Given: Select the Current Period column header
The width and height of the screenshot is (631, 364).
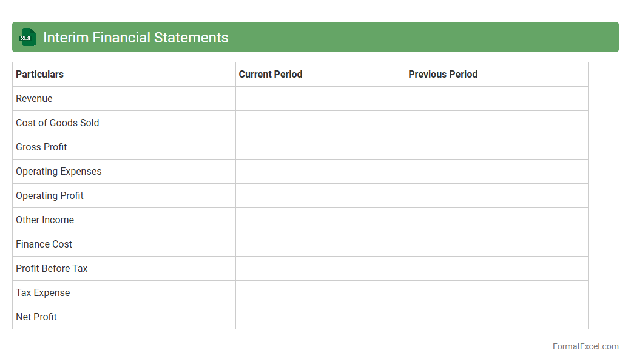Looking at the screenshot, I should (x=271, y=75).
